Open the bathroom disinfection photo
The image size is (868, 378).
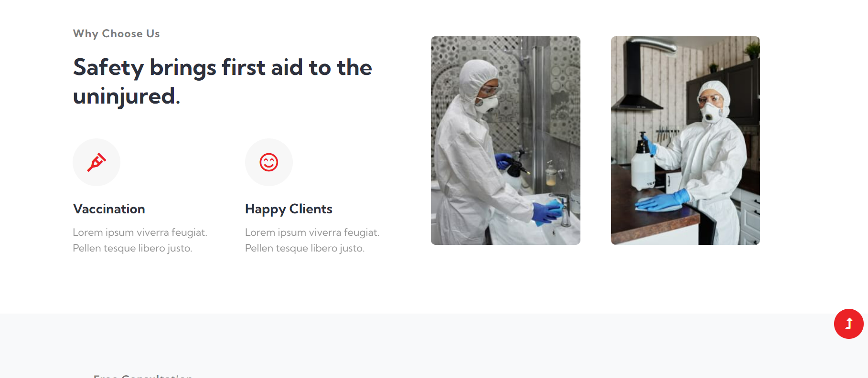click(505, 140)
